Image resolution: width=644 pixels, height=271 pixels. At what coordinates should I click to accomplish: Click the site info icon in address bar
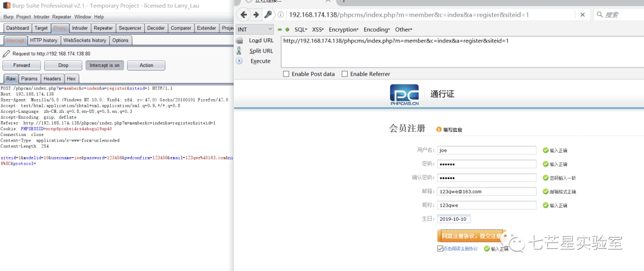pyautogui.click(x=281, y=15)
